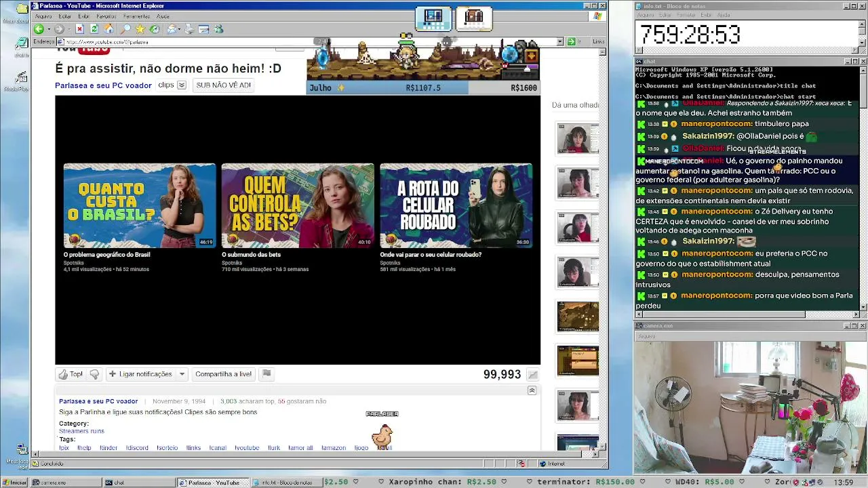Open the !youtube tag link
This screenshot has height=488, width=868.
tap(247, 448)
